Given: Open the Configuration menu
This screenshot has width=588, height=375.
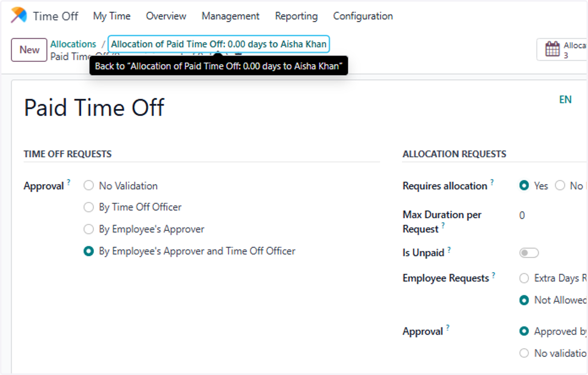Looking at the screenshot, I should (x=363, y=16).
